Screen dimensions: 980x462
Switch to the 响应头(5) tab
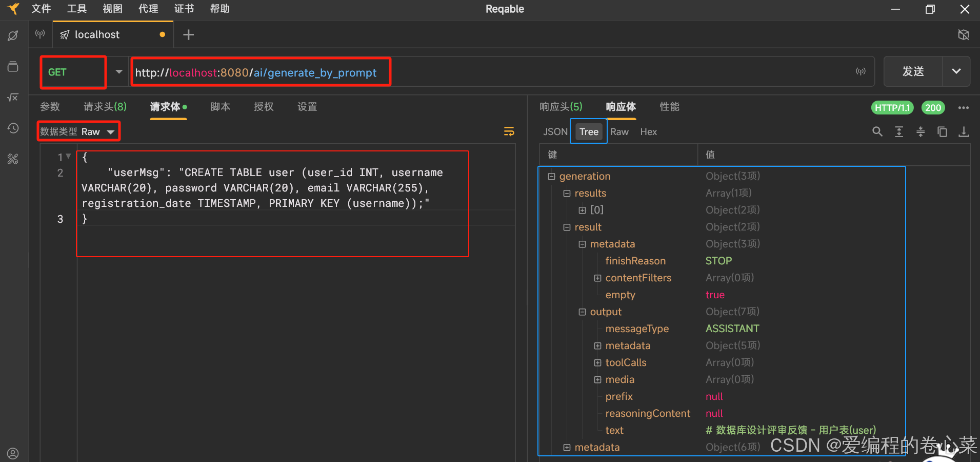pyautogui.click(x=561, y=107)
